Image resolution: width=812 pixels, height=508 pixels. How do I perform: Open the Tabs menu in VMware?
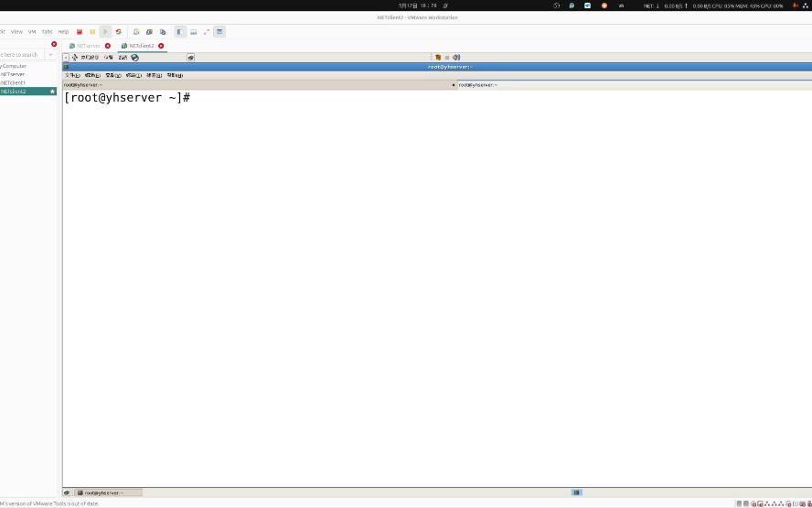coord(48,32)
